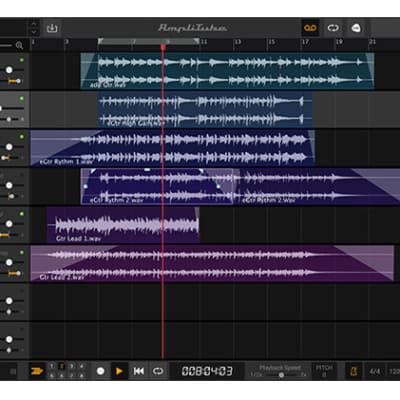Viewport: 400px width, 400px height.
Task: Select number 4 in transport number grid
Action: [x=81, y=366]
